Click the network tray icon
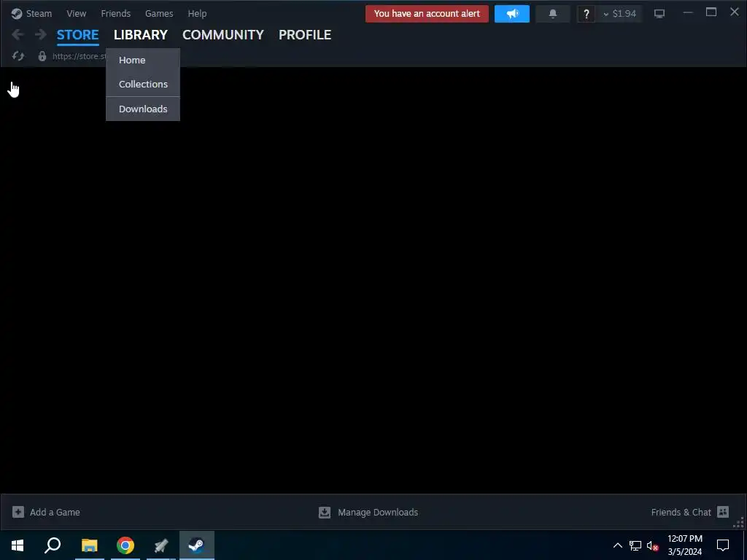Viewport: 747px width, 560px height. point(635,545)
